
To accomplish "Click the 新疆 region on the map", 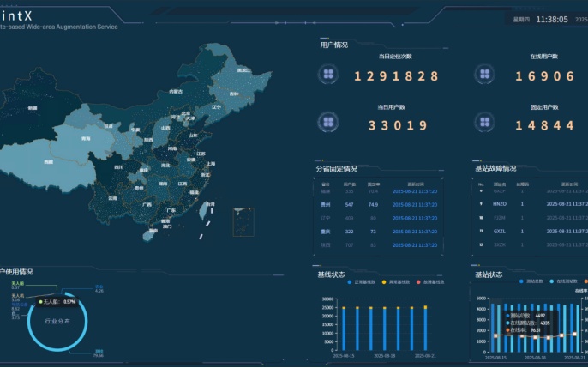I will [x=33, y=109].
